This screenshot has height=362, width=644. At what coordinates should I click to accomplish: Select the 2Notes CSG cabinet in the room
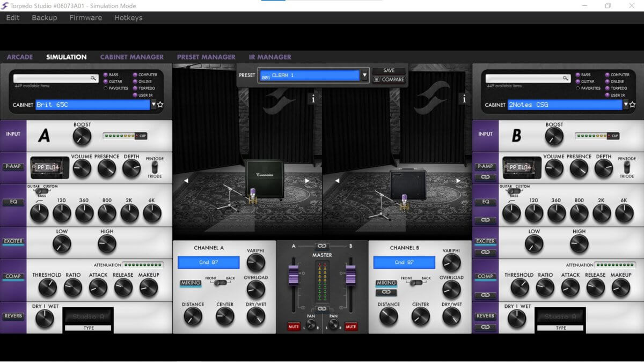pos(408,184)
